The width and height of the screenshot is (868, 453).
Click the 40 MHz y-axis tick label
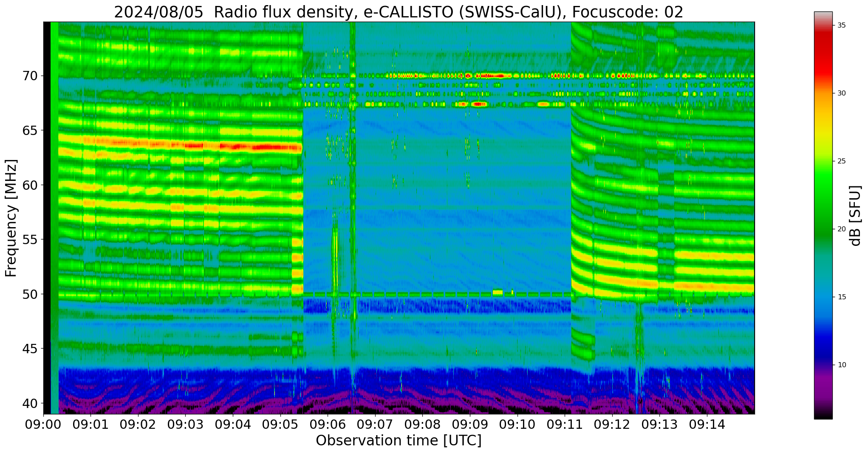[30, 403]
